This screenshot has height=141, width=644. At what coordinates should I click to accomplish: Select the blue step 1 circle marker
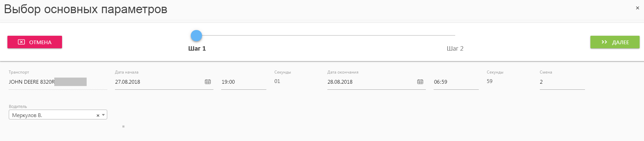pyautogui.click(x=196, y=35)
